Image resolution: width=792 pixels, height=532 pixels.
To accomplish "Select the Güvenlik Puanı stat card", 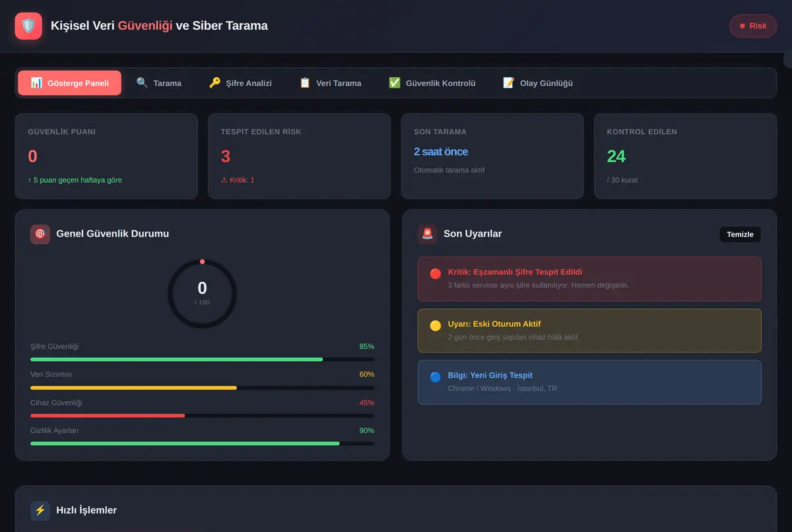I will point(106,156).
